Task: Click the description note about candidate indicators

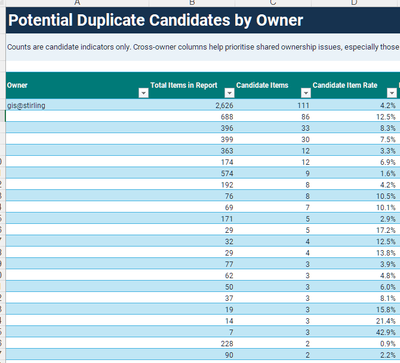Action: pos(203,47)
